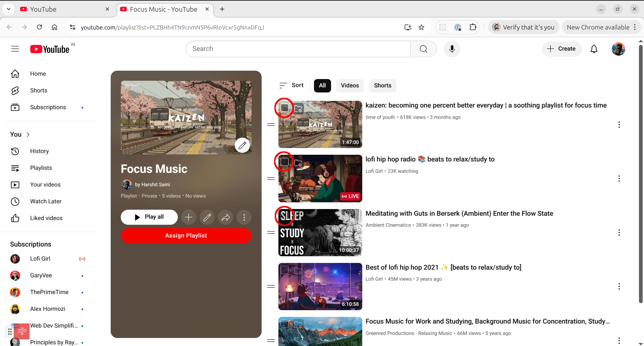Edit the playlist cover thumbnail pencil
This screenshot has height=346, width=644.
(x=242, y=145)
